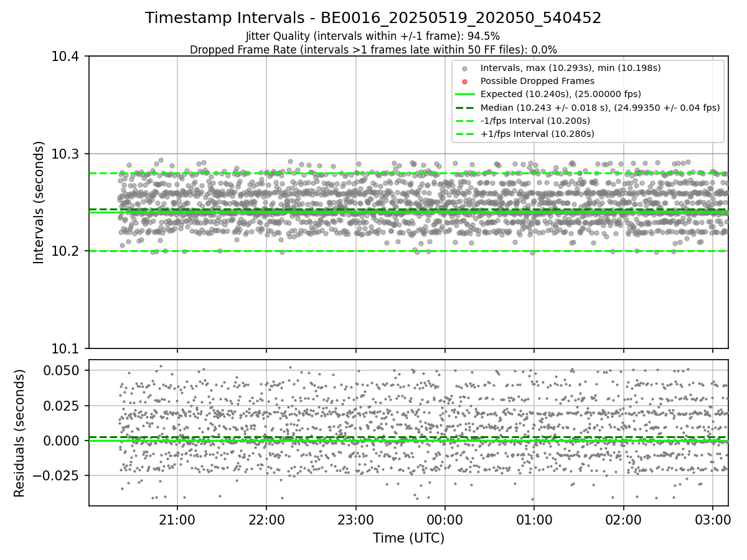Click the "Residuals (seconds)" y-axis label
The height and width of the screenshot is (560, 747).
click(x=19, y=433)
